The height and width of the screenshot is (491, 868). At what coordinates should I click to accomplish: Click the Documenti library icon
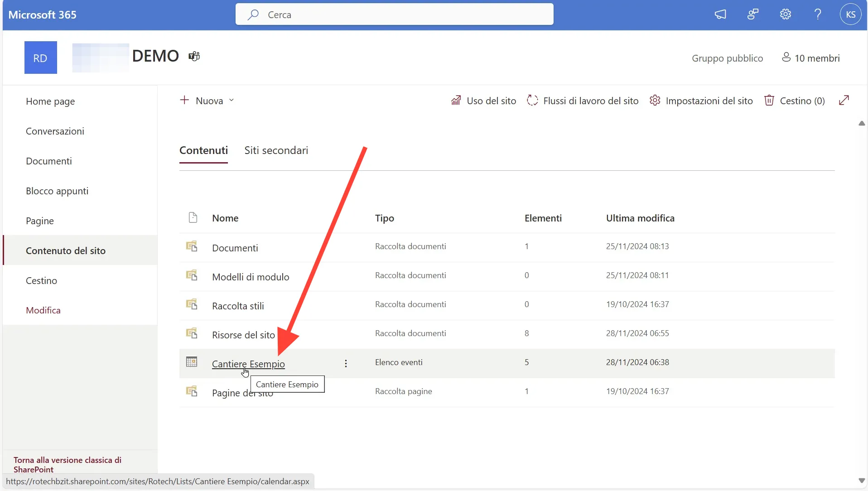192,246
